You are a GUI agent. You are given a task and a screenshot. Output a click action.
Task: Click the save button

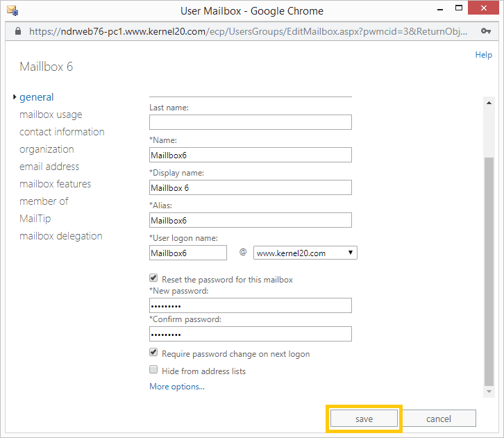[x=364, y=419]
